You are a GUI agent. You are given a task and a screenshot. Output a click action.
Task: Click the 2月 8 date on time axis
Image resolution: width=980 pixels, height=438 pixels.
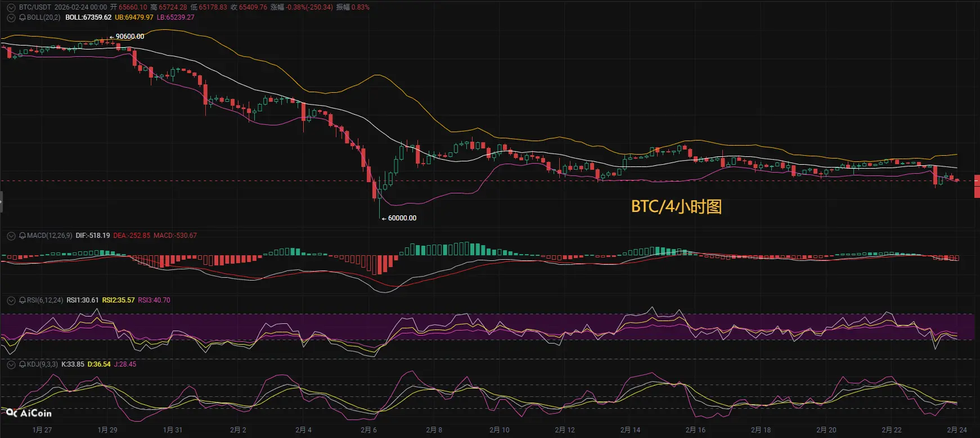434,430
